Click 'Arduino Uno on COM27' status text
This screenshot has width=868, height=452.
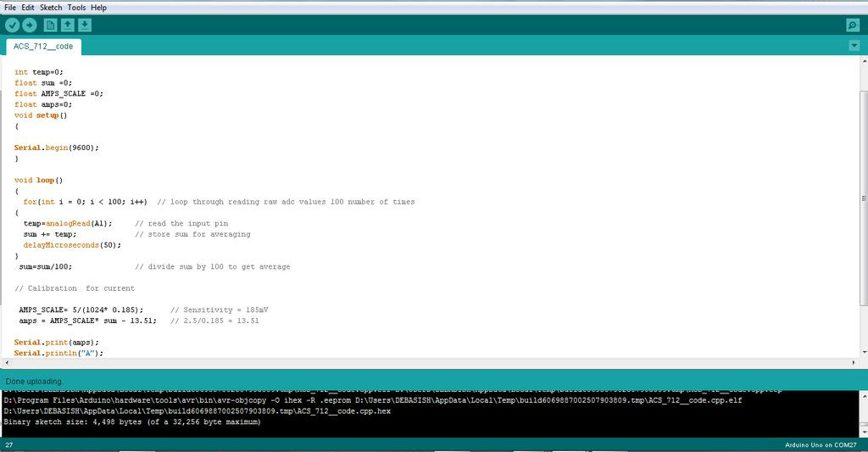pyautogui.click(x=821, y=445)
